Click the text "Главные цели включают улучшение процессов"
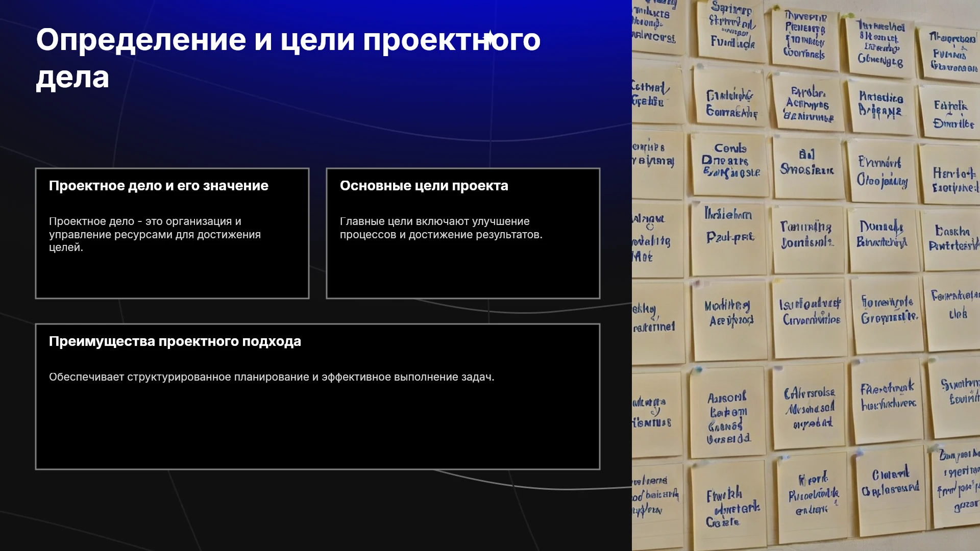Viewport: 980px width, 551px height. tap(441, 228)
